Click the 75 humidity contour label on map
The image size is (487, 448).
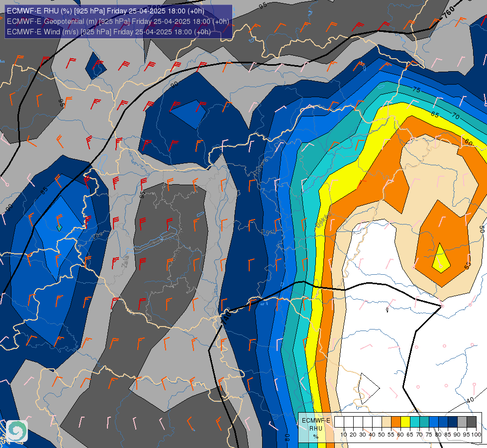[416, 90]
